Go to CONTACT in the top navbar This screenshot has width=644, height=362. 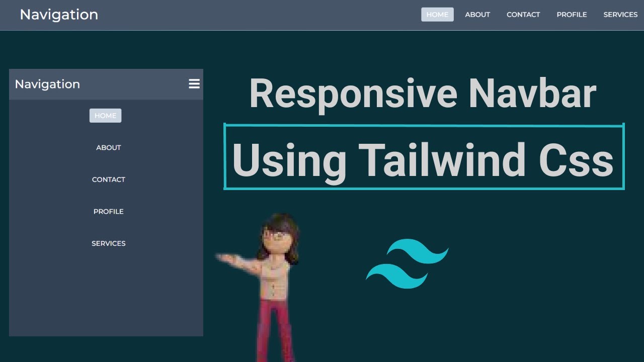tap(523, 15)
